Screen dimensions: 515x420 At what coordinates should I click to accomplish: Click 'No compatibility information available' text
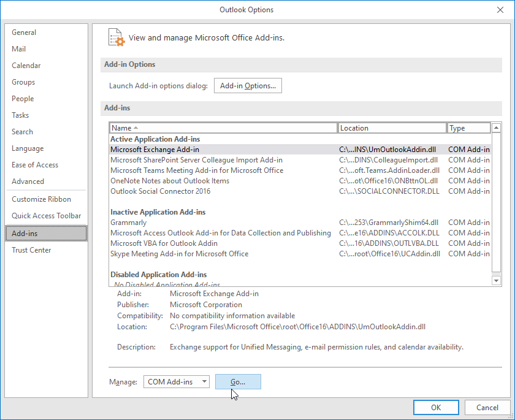(232, 316)
